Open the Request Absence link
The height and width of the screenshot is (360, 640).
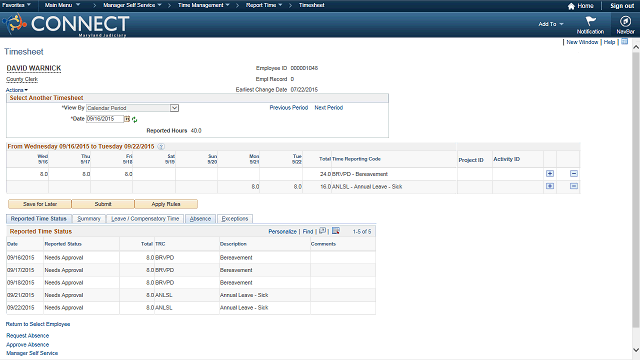28,336
